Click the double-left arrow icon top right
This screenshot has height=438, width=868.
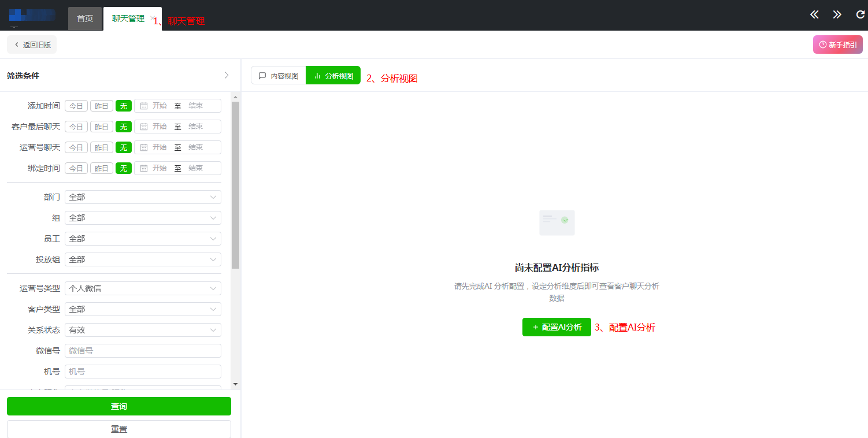814,14
